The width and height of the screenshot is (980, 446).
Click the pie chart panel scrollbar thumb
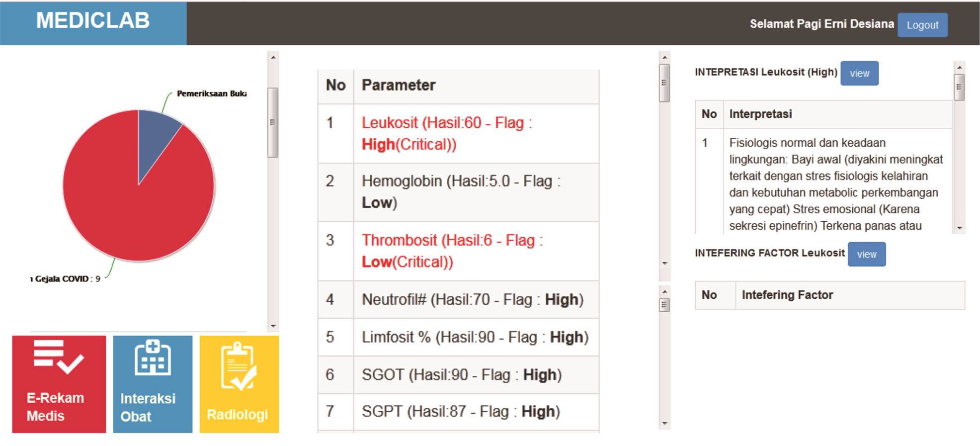tap(272, 122)
